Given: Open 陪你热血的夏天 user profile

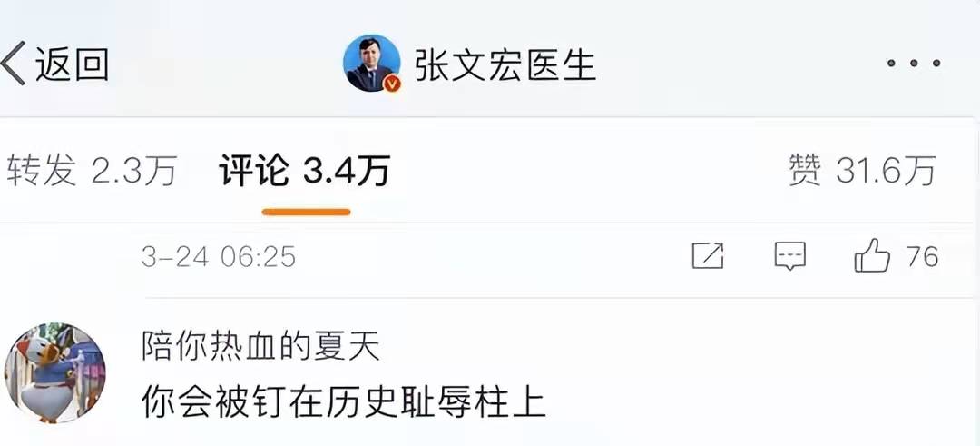Looking at the screenshot, I should tap(260, 347).
